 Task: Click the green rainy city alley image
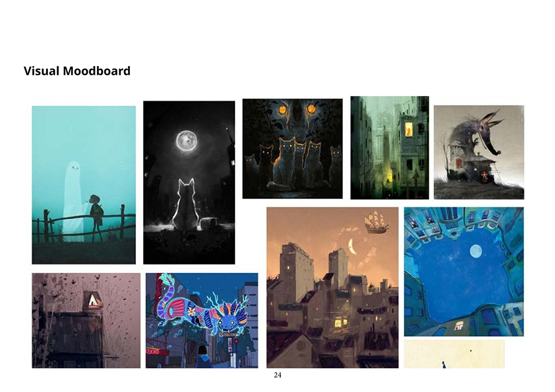(390, 147)
